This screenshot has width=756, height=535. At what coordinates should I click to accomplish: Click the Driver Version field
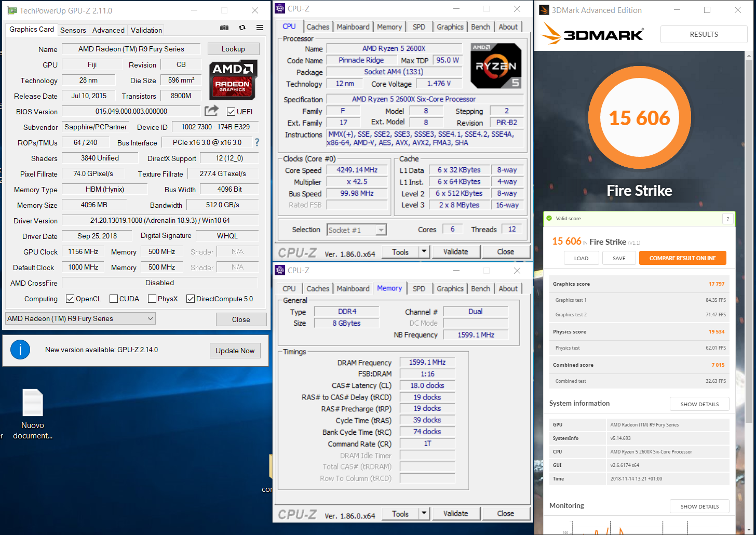tap(160, 220)
